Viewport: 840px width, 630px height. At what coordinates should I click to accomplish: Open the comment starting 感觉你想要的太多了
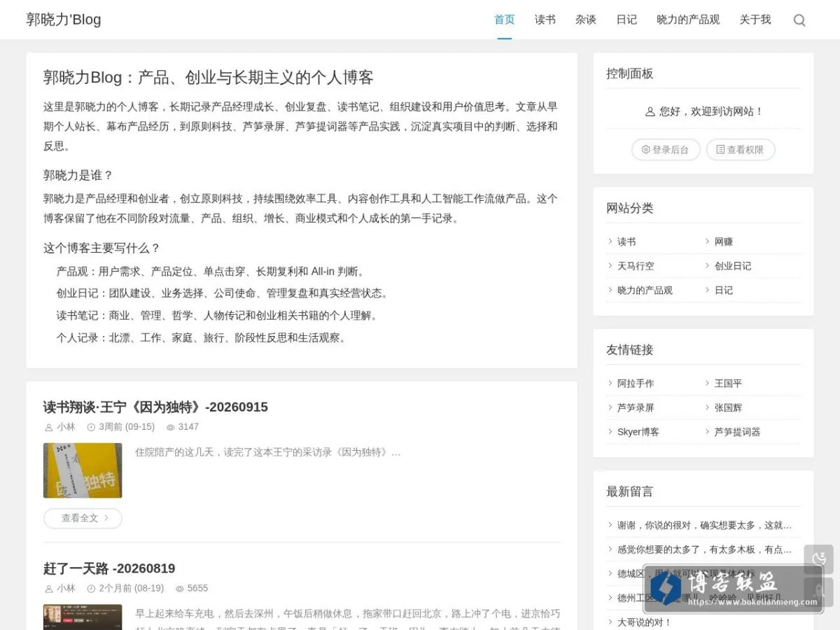click(704, 549)
